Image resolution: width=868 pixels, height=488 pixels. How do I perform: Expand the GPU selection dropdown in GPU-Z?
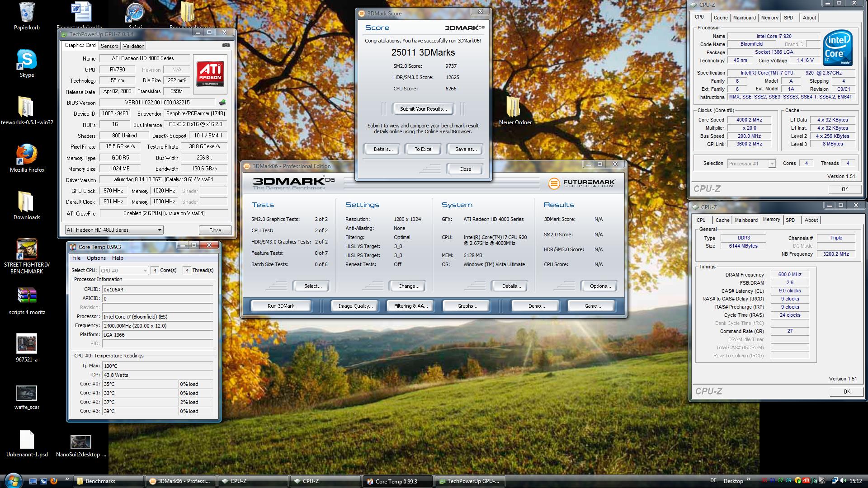click(x=160, y=230)
